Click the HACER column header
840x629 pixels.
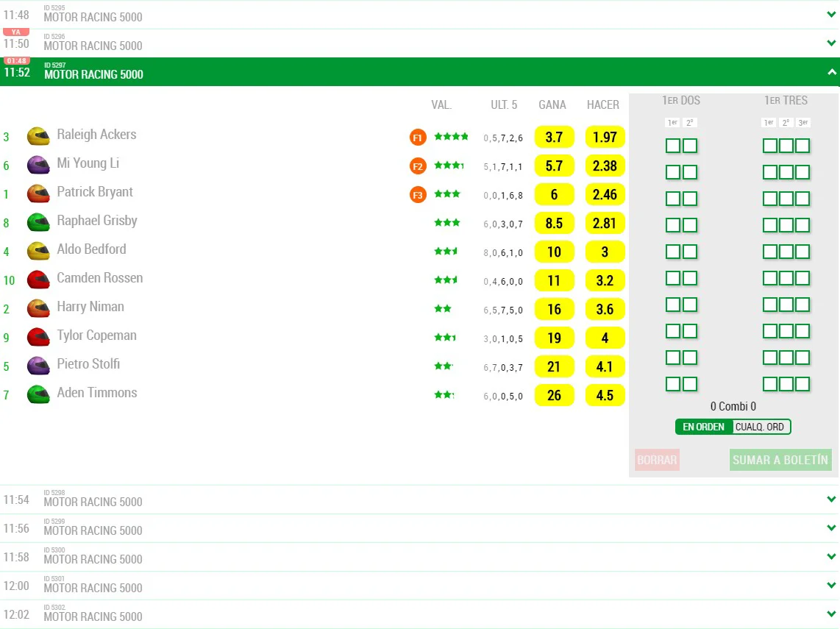602,104
